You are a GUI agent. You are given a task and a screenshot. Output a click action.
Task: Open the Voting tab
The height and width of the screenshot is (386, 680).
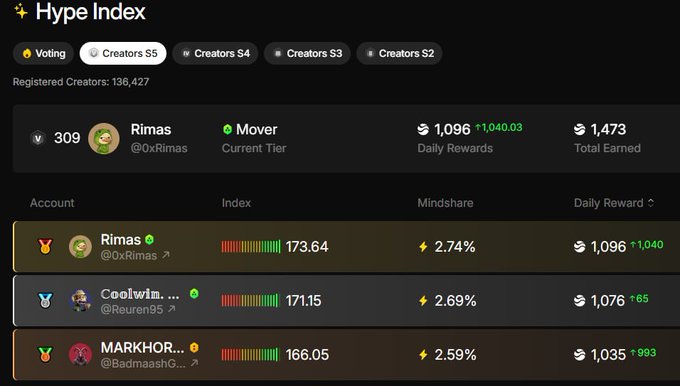[43, 53]
